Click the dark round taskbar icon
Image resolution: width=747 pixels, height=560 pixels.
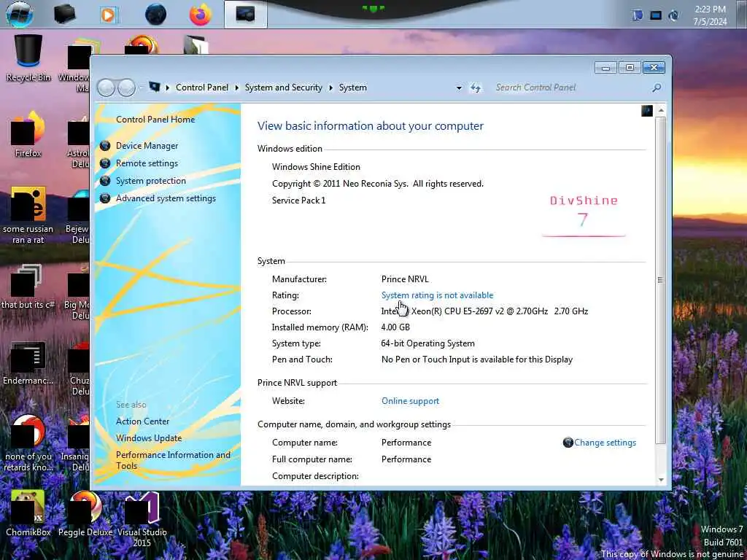click(156, 15)
